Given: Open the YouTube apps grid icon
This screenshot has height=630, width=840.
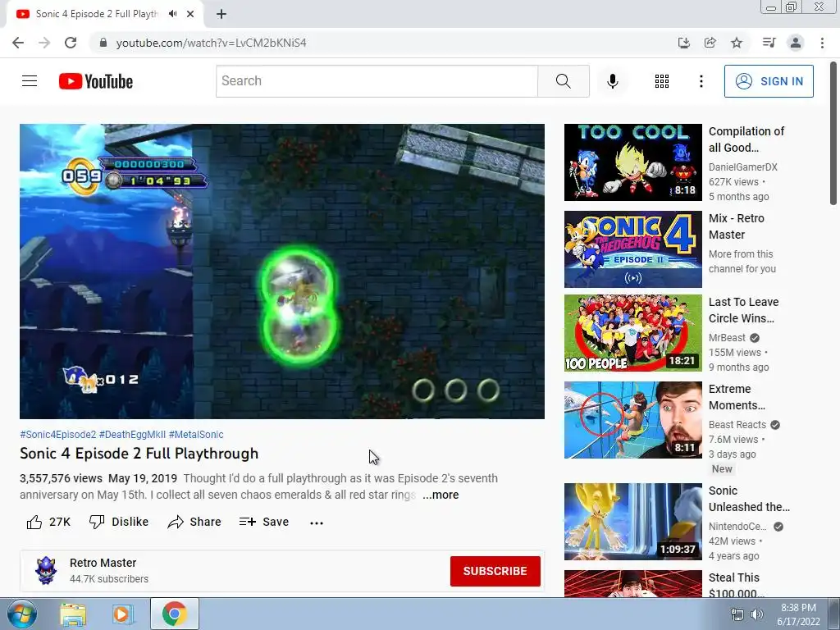Looking at the screenshot, I should 662,81.
